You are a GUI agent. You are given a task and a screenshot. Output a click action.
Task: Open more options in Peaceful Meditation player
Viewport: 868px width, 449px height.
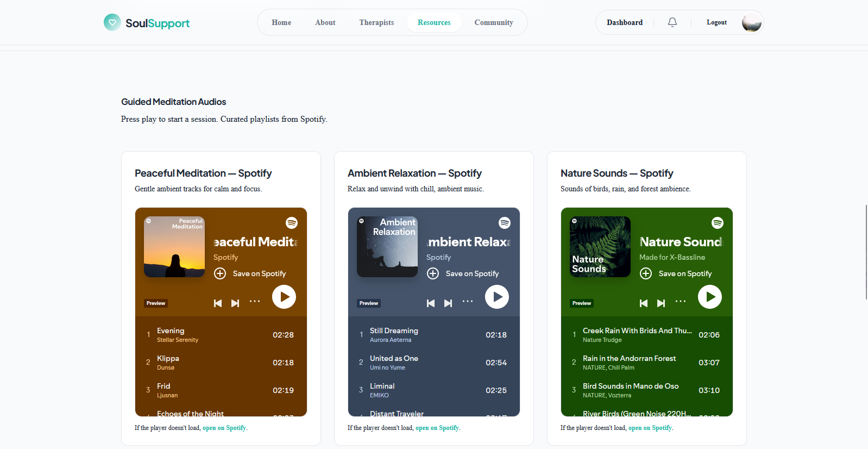255,301
